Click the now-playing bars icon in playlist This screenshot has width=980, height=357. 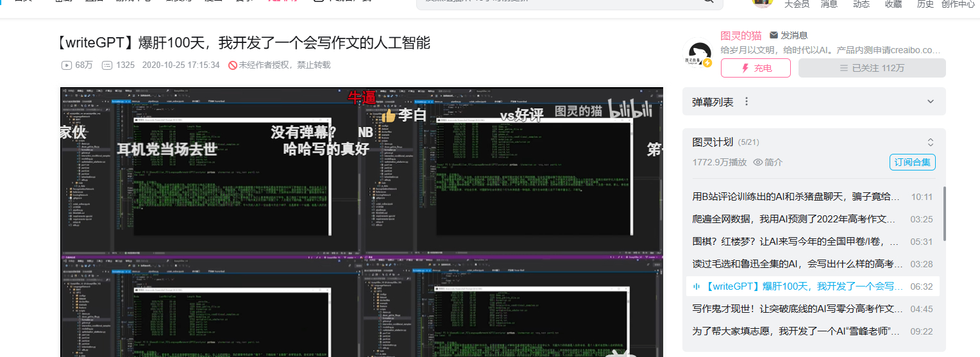(x=697, y=286)
